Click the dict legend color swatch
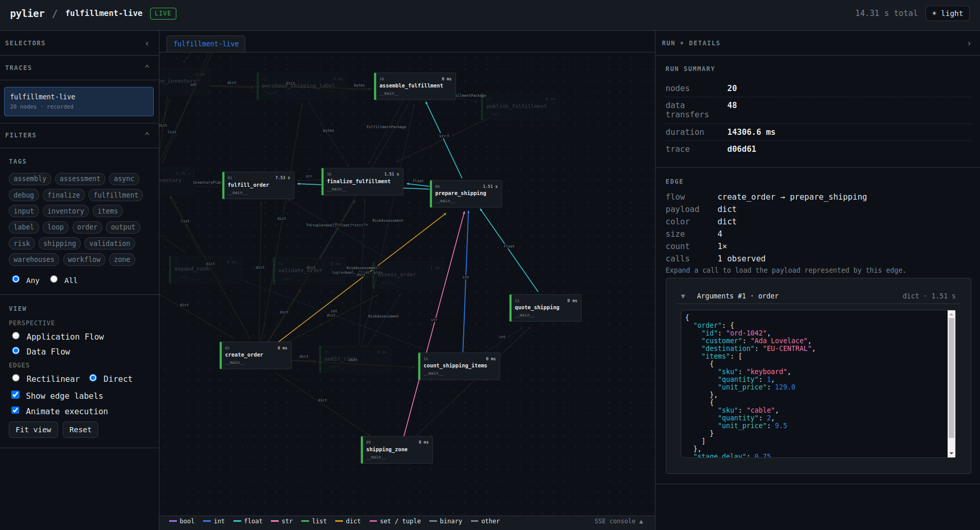980x530 pixels. click(339, 521)
